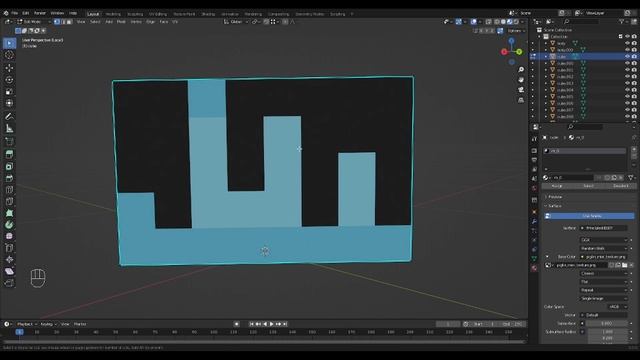
Task: Select the Annotate tool
Action: tap(9, 116)
